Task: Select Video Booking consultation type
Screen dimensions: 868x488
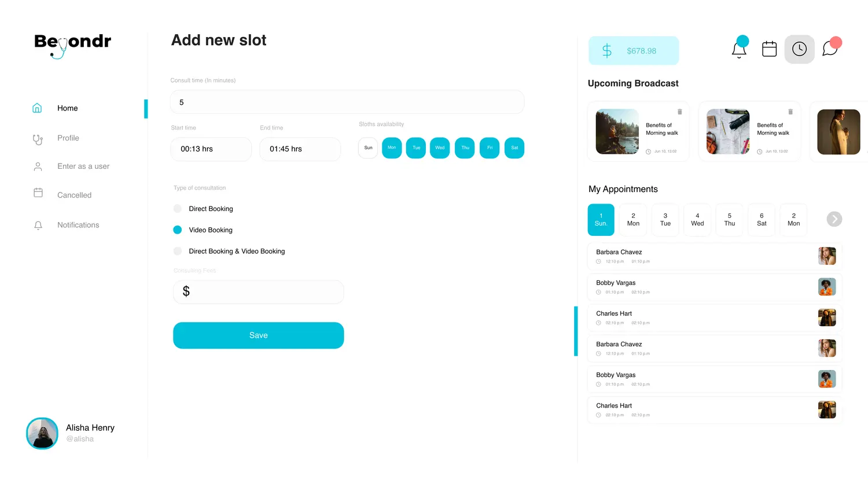Action: [178, 230]
